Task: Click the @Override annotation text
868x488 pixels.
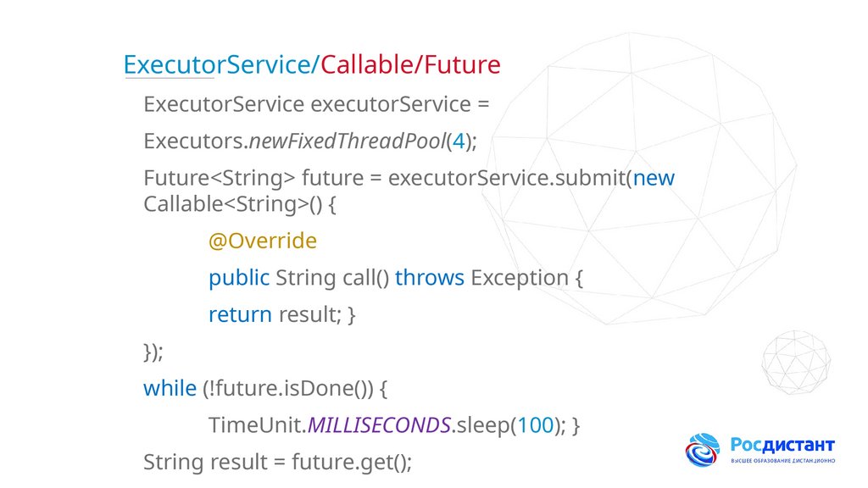Action: pyautogui.click(x=263, y=241)
